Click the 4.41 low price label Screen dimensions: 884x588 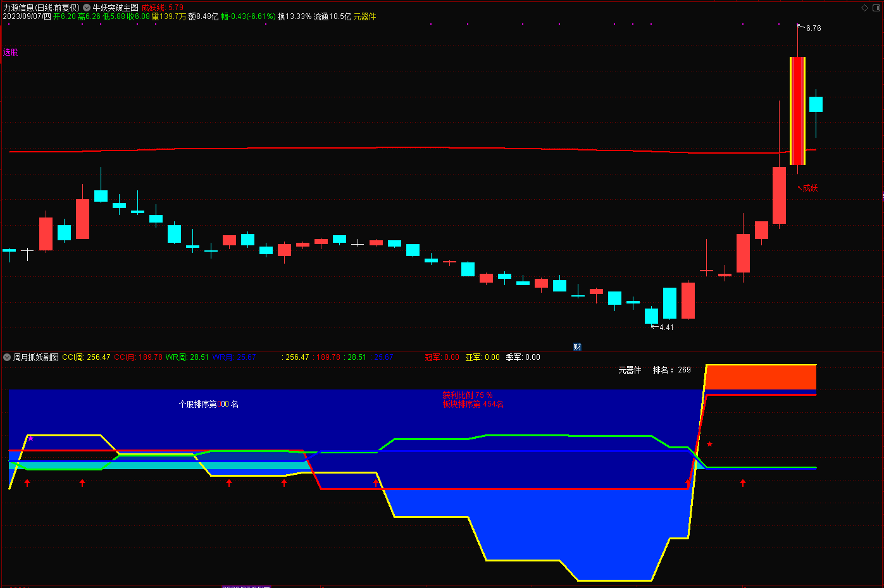click(x=666, y=328)
